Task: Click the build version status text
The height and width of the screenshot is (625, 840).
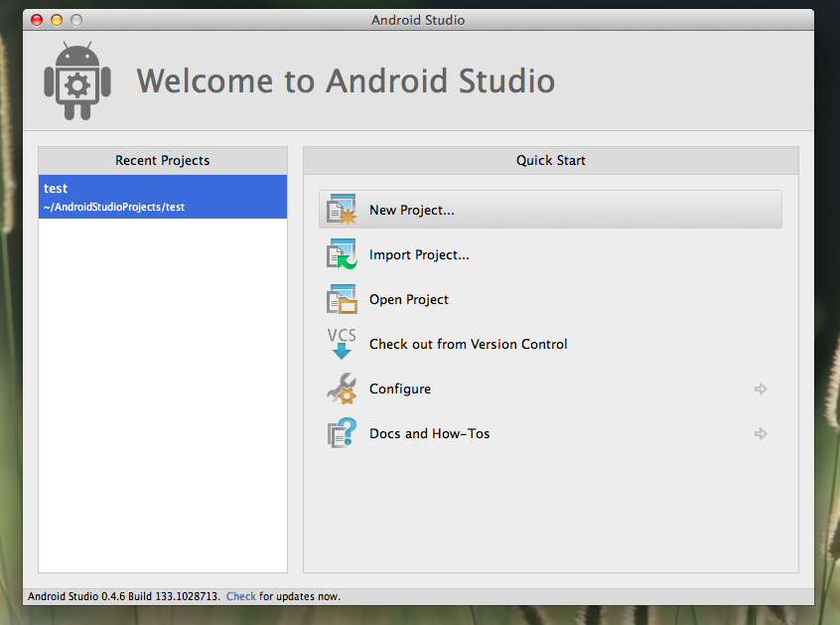Action: (124, 596)
